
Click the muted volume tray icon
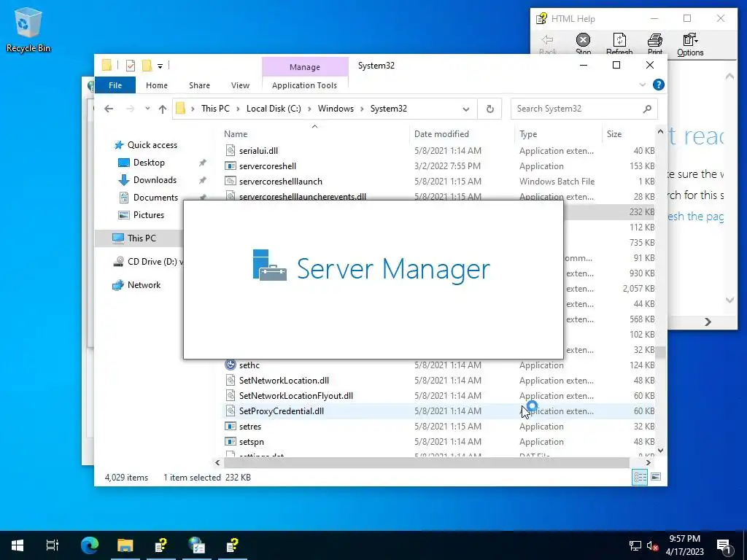(x=652, y=546)
